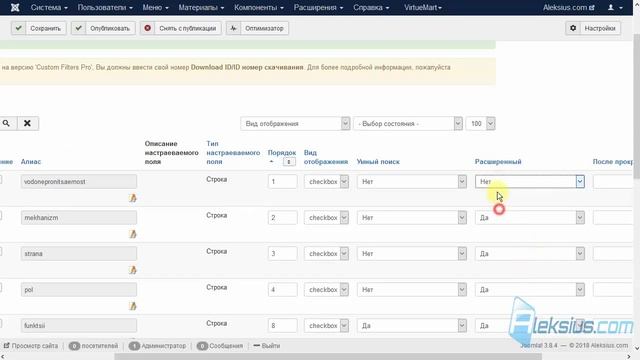Open the Система menu
This screenshot has height=360, width=640.
click(49, 7)
